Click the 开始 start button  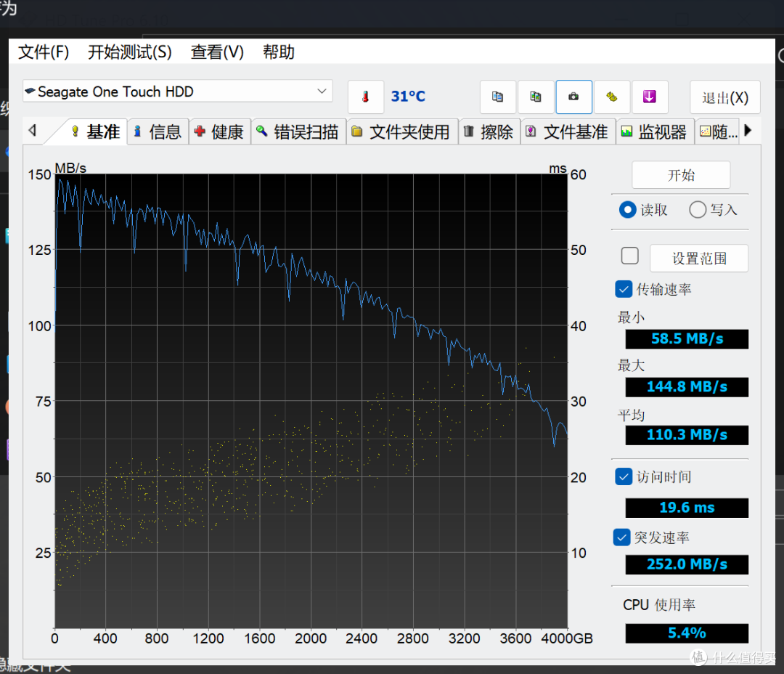coord(681,175)
